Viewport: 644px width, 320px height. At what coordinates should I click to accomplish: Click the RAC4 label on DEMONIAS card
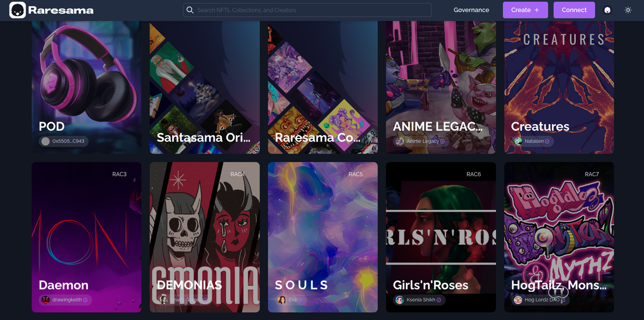(237, 174)
